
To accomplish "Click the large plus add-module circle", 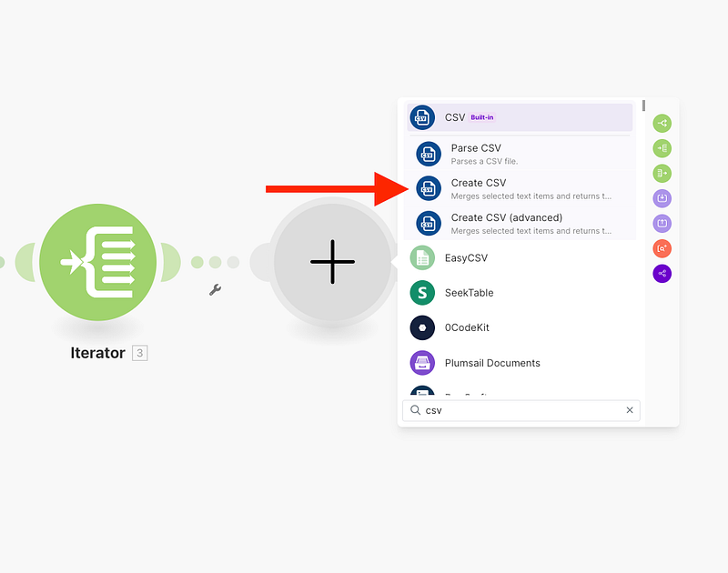I will point(332,261).
